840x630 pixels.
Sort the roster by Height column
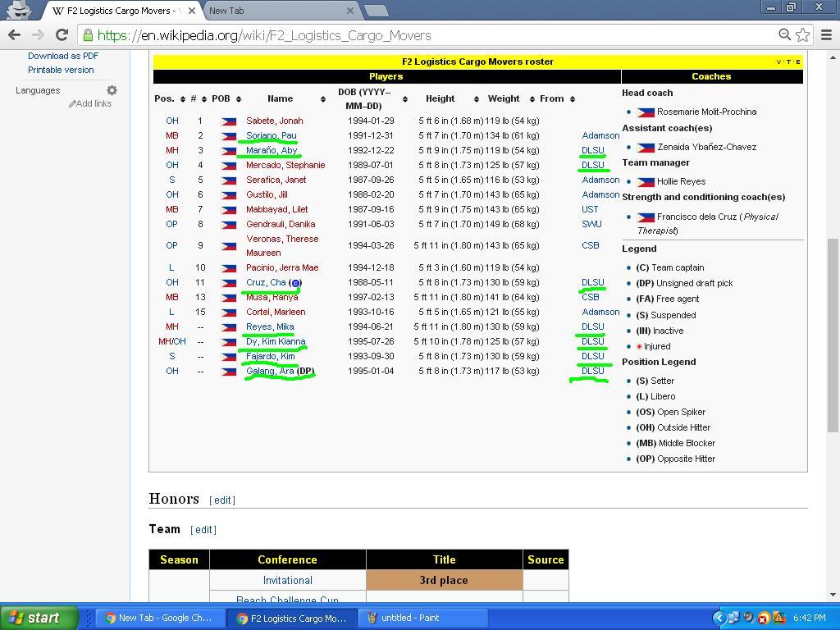tap(477, 99)
